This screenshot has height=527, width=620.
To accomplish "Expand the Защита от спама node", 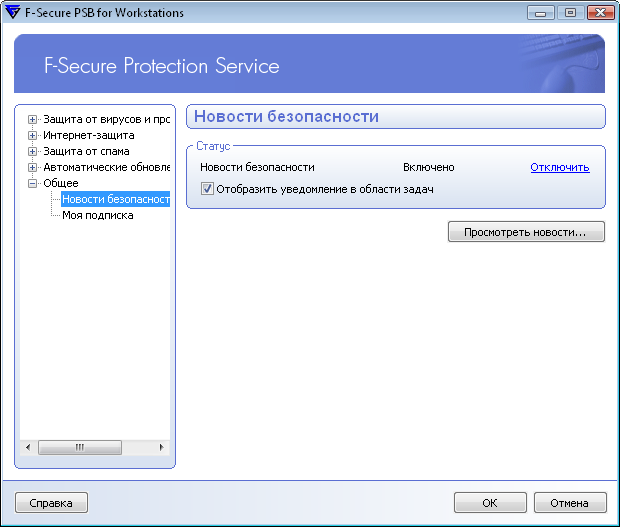I will (32, 151).
